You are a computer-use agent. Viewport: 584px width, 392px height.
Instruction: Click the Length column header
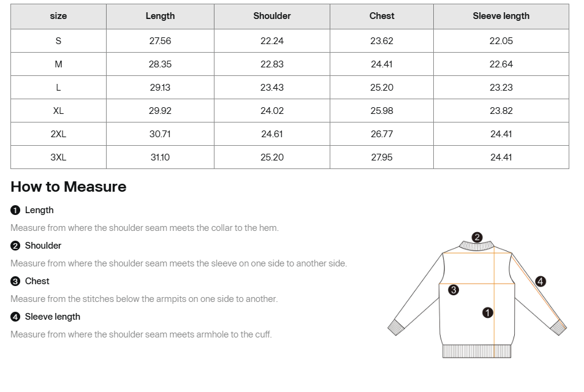(x=160, y=16)
